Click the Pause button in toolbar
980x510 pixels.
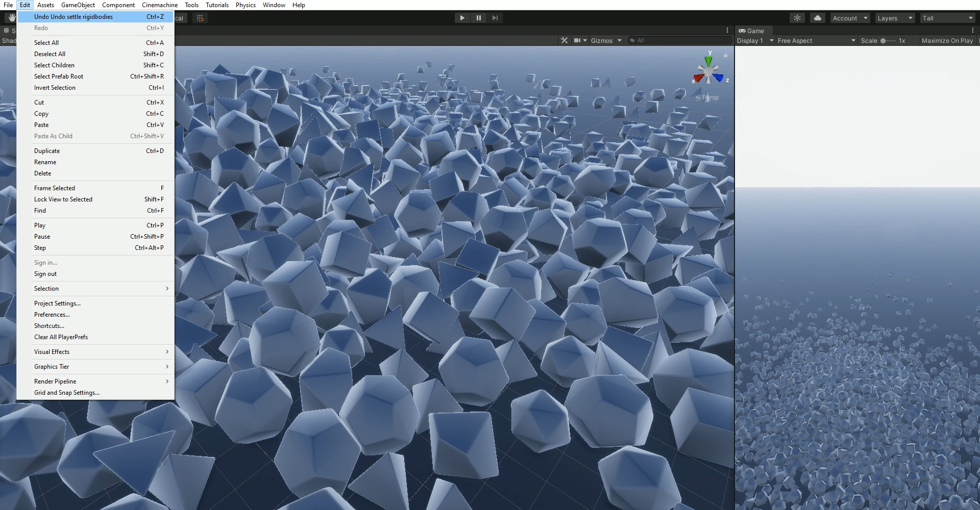478,18
